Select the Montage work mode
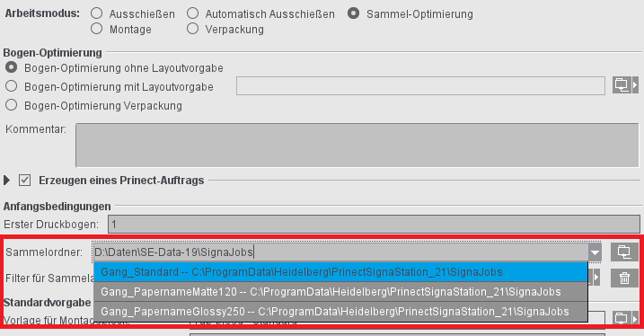This screenshot has height=336, width=644. [96, 29]
